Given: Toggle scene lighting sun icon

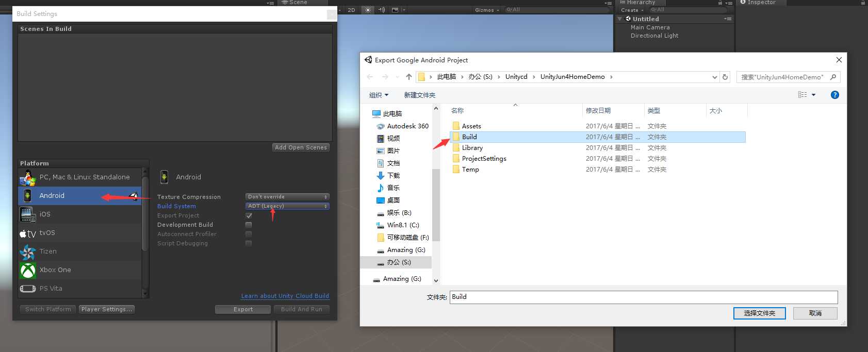Looking at the screenshot, I should pyautogui.click(x=368, y=10).
